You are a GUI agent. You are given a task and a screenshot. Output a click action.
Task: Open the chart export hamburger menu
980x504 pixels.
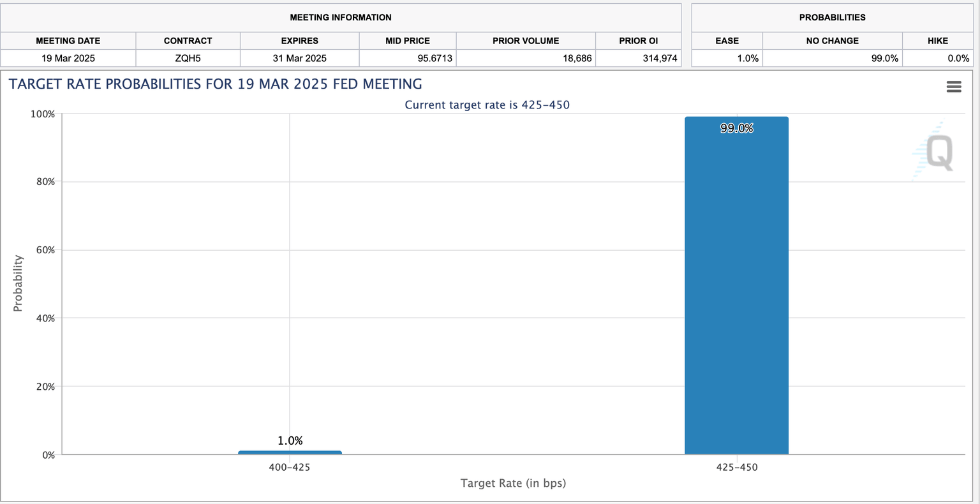tap(954, 87)
